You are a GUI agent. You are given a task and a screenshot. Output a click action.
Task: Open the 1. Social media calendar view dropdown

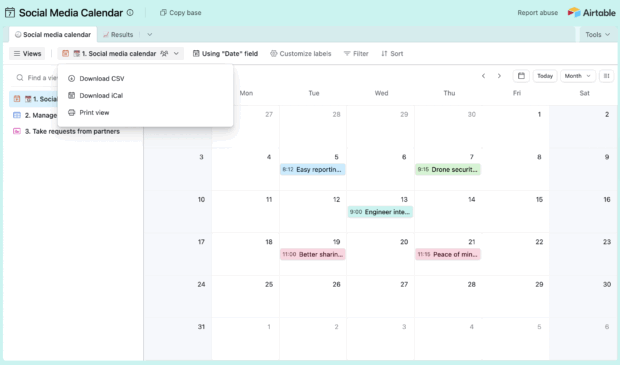(121, 53)
